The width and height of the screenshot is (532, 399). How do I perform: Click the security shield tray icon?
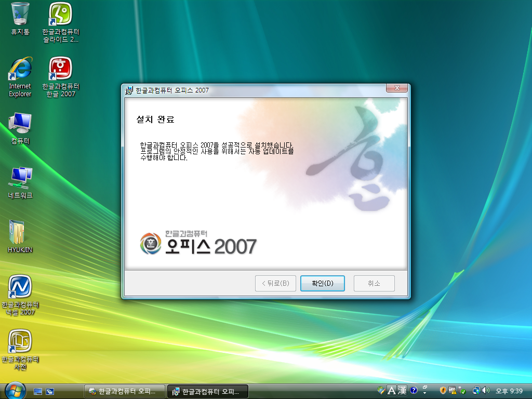pos(443,391)
